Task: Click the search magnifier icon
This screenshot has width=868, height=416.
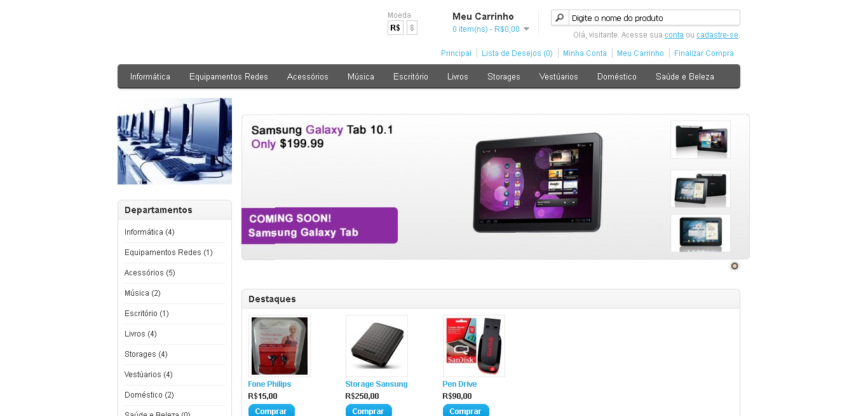Action: pos(560,18)
